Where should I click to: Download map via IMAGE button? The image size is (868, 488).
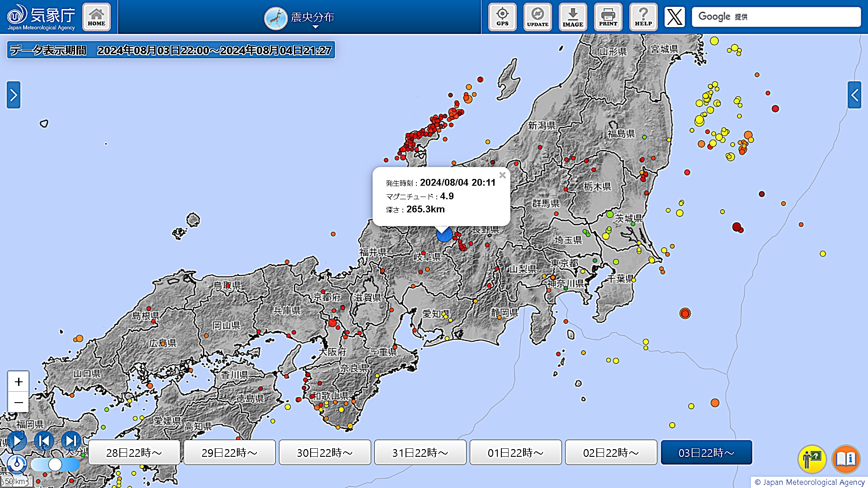click(x=573, y=17)
